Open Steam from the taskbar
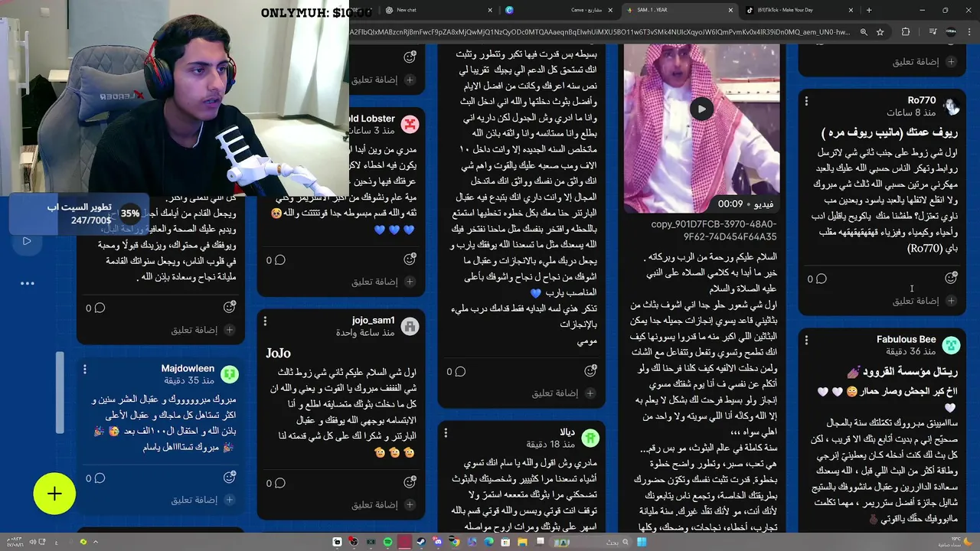Image resolution: width=980 pixels, height=551 pixels. (421, 542)
